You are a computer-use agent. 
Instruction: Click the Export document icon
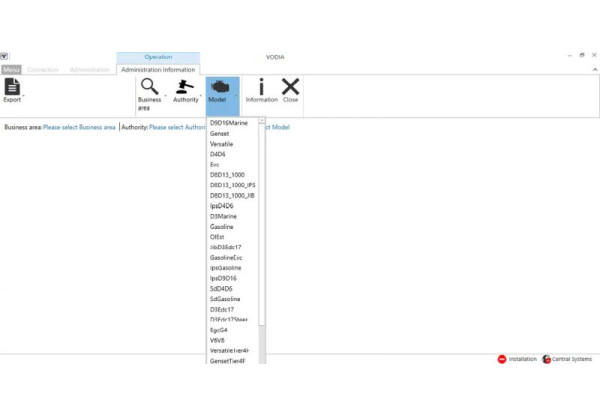click(x=12, y=88)
